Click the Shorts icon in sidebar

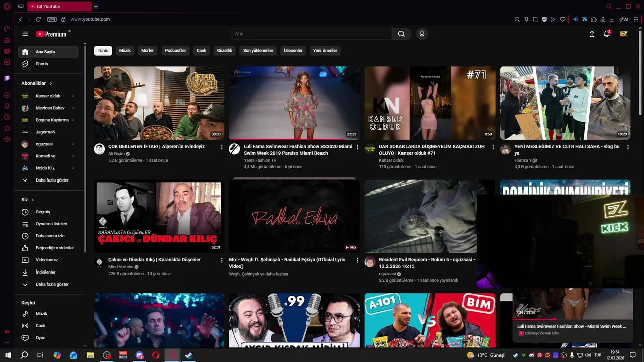click(x=25, y=64)
